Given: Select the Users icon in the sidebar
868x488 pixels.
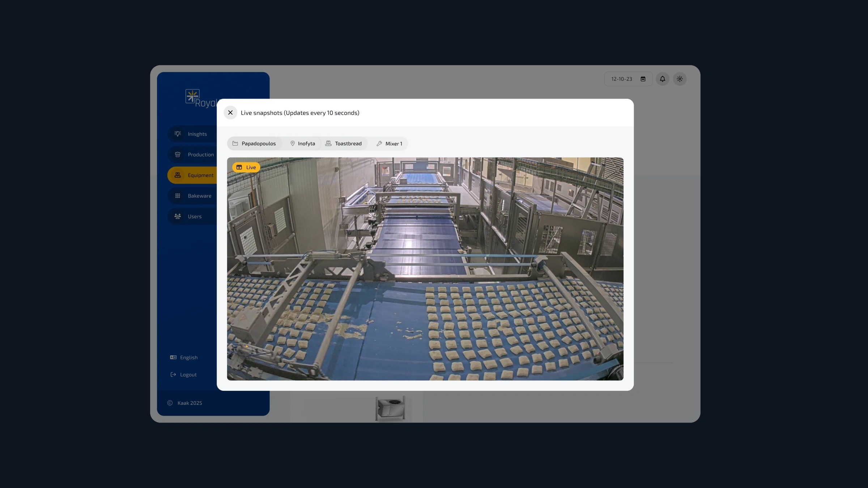Looking at the screenshot, I should (178, 216).
